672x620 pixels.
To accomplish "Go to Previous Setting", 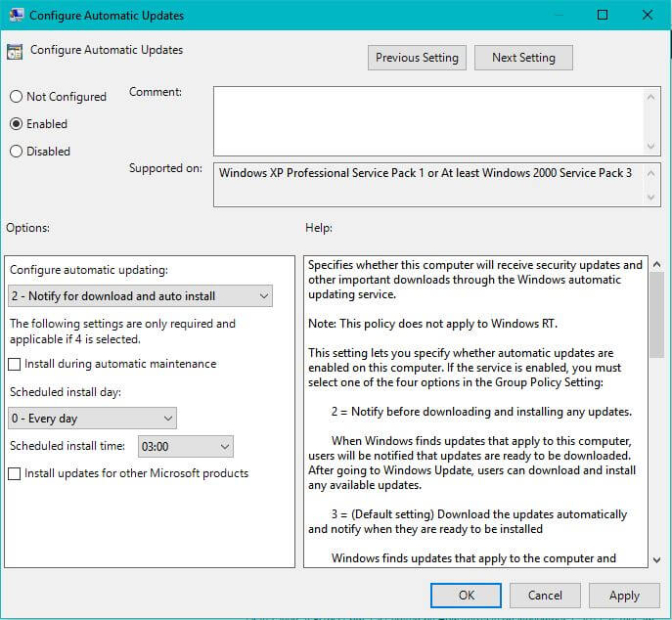I will 418,58.
